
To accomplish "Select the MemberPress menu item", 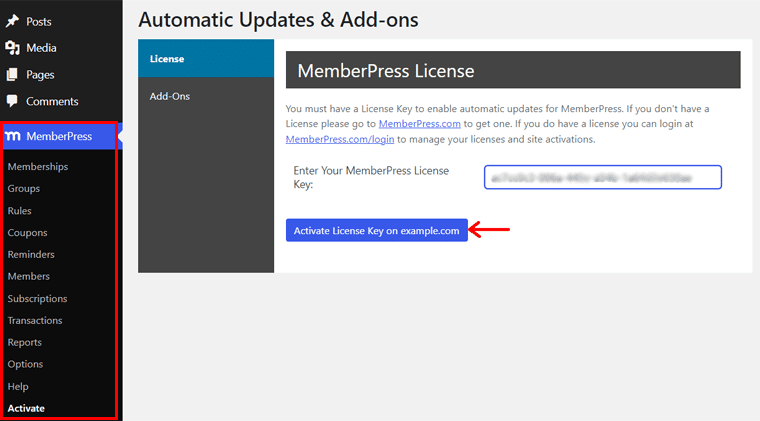I will [x=59, y=136].
